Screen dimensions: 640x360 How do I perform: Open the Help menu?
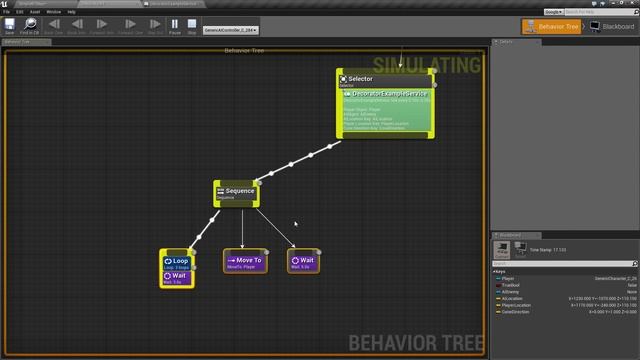coord(71,12)
